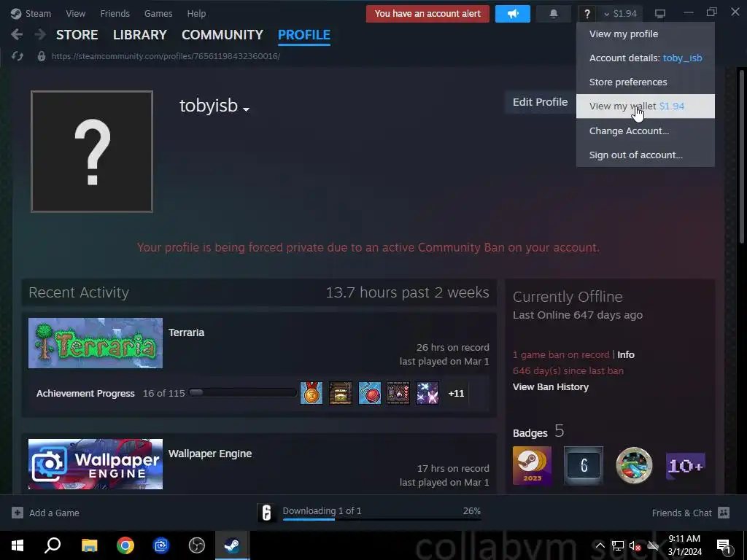The height and width of the screenshot is (560, 747).
Task: Click the Terraria sparkling stars achievement icon
Action: click(427, 393)
